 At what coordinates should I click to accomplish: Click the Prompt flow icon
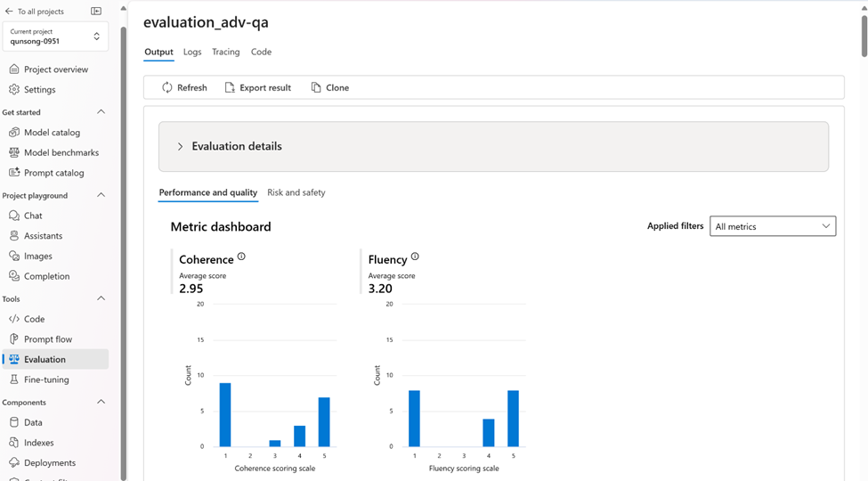(14, 339)
